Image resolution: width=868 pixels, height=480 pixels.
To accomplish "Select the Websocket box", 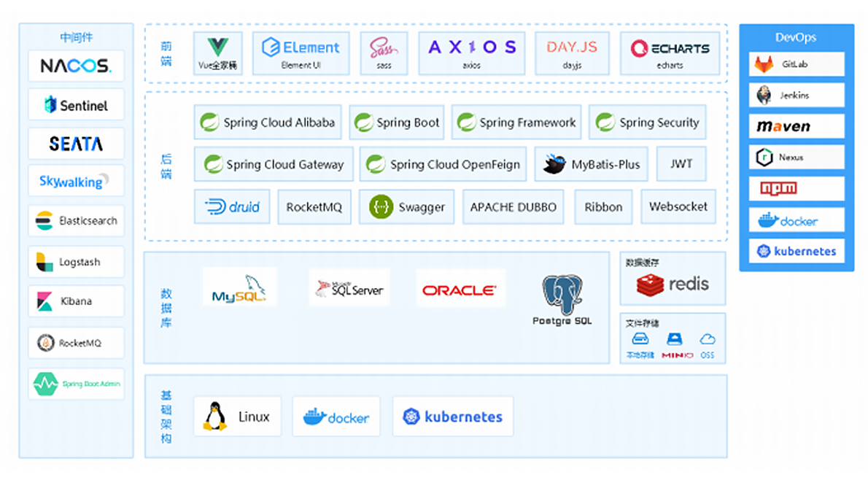I will (678, 206).
